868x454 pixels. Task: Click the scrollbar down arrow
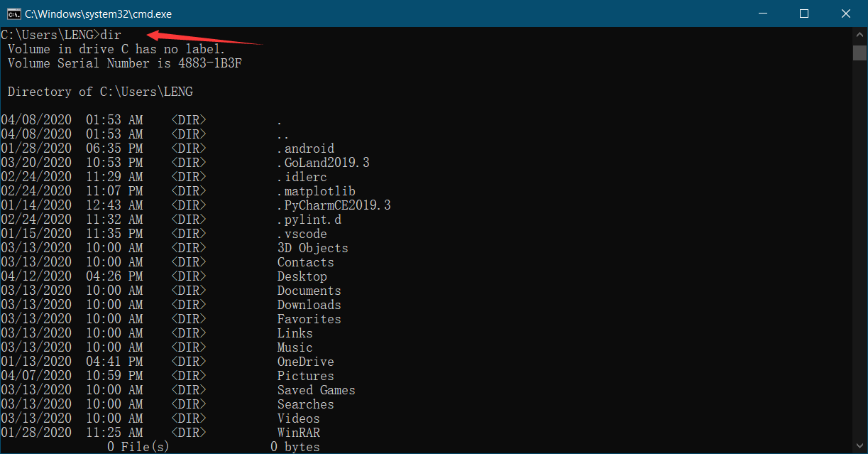(859, 446)
